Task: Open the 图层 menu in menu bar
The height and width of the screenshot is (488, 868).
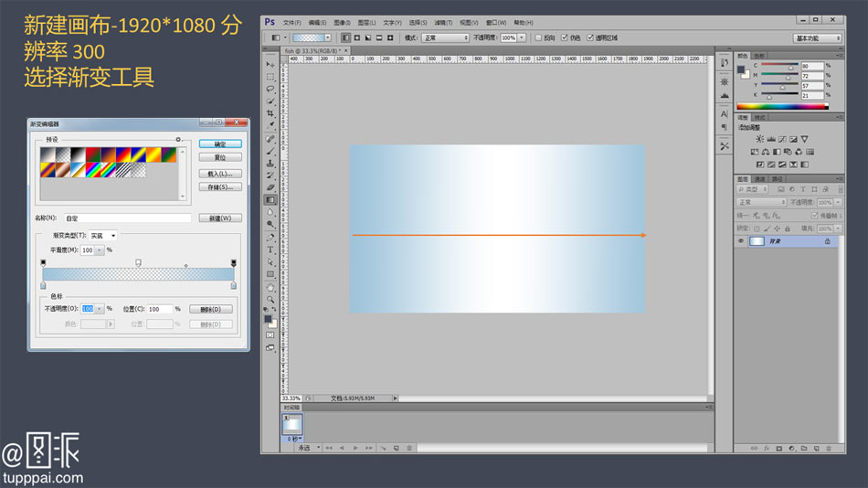Action: pos(365,22)
